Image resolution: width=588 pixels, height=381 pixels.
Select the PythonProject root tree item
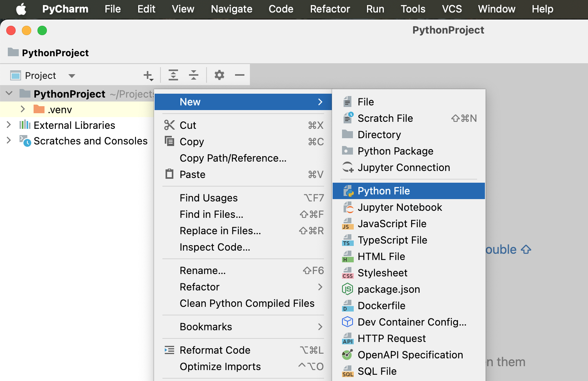69,94
